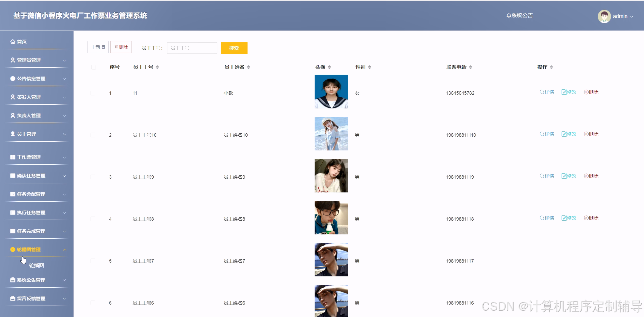Sort by 员工姓名 column arrows
This screenshot has height=317, width=644.
[x=249, y=67]
